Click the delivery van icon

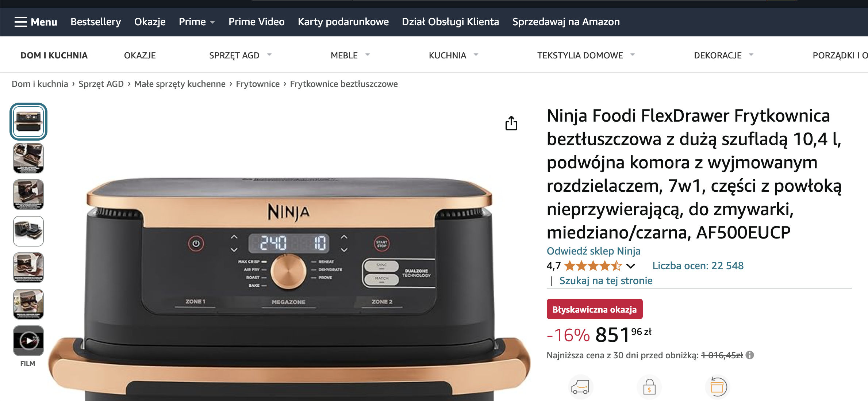coord(580,387)
